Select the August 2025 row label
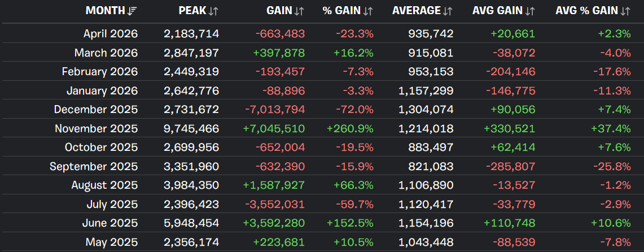The image size is (644, 252). tap(105, 185)
